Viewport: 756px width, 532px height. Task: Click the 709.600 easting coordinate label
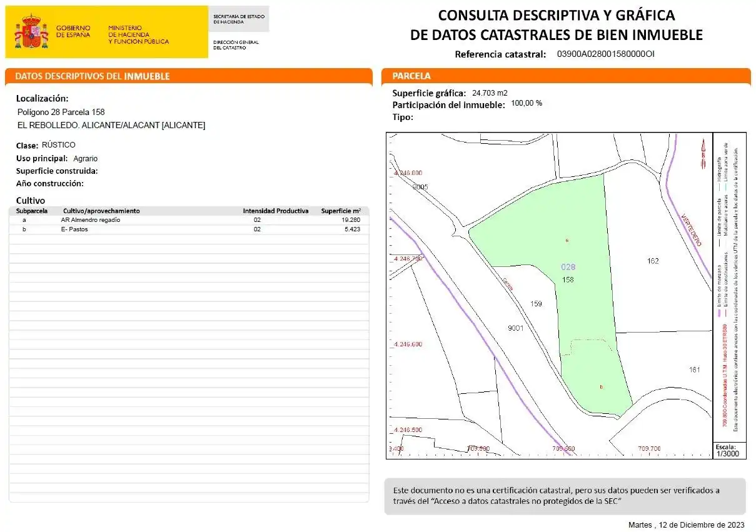pyautogui.click(x=563, y=449)
